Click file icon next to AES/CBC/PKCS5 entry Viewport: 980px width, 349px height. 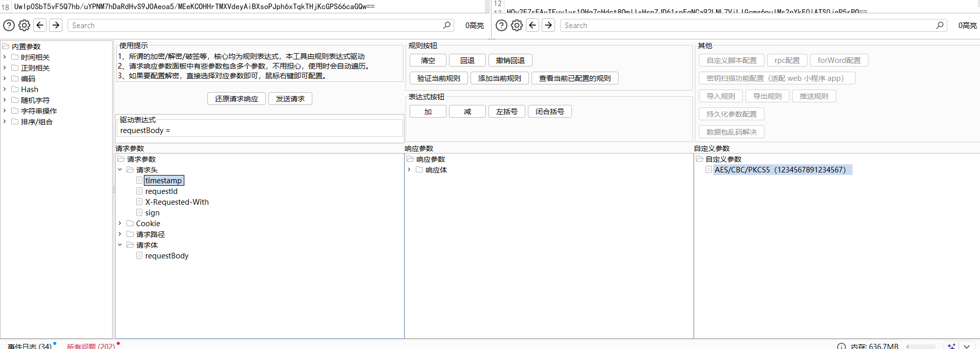[x=709, y=169]
